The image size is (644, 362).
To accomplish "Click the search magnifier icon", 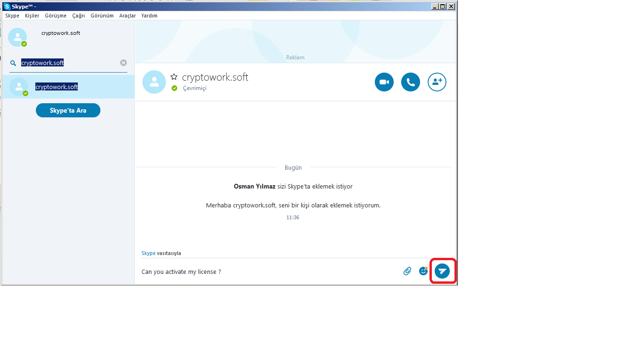I will click(x=13, y=63).
